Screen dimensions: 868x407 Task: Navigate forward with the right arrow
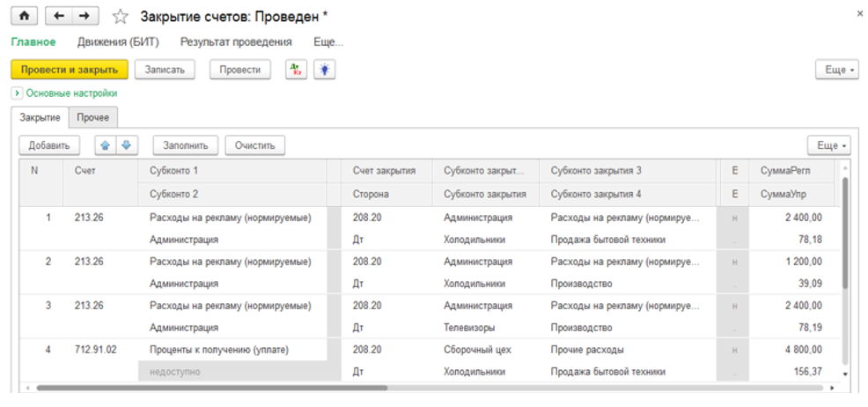pyautogui.click(x=84, y=15)
